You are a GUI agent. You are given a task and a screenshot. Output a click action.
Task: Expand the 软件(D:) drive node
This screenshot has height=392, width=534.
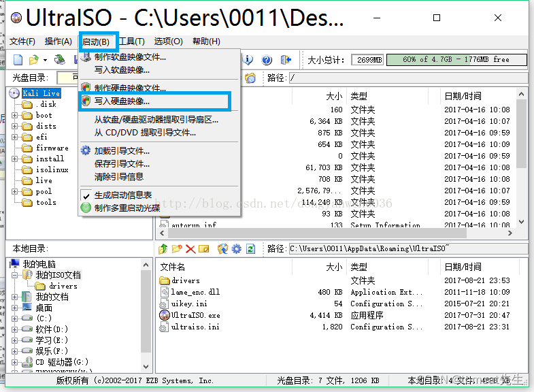pos(14,329)
